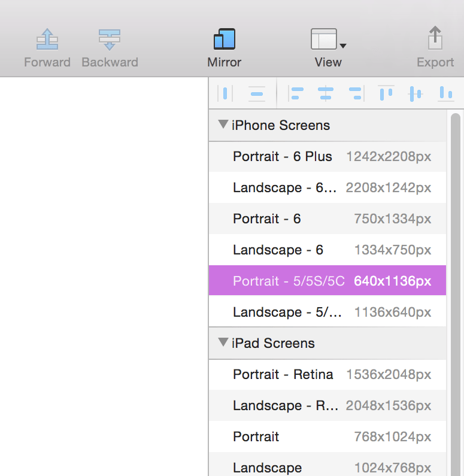464x476 pixels.
Task: Click the Backward toolbar icon
Action: click(x=110, y=40)
